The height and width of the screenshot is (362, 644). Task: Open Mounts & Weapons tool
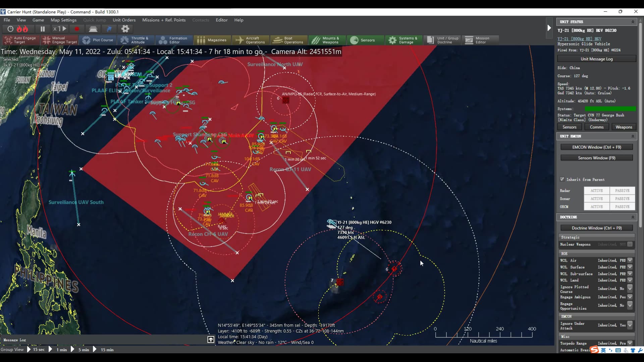[327, 40]
